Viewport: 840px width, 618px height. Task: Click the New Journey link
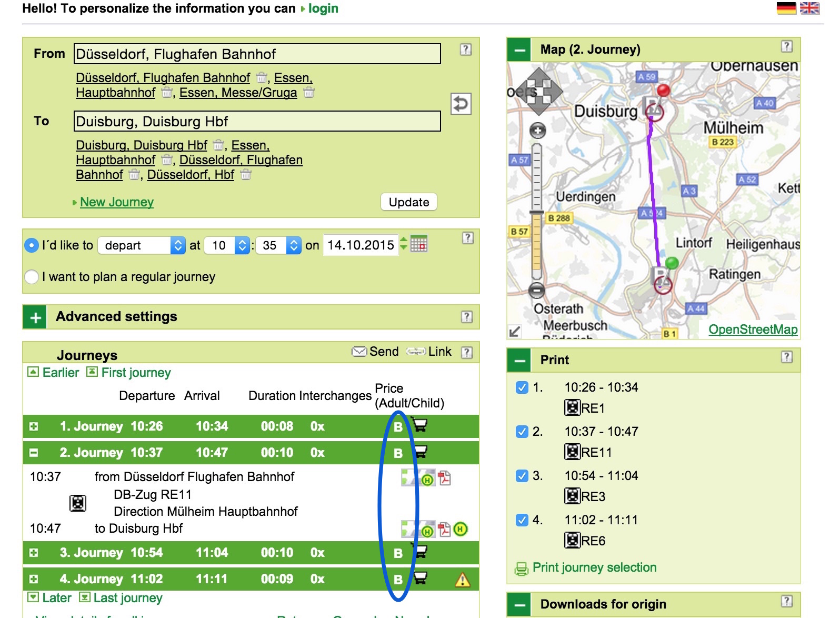click(x=116, y=202)
